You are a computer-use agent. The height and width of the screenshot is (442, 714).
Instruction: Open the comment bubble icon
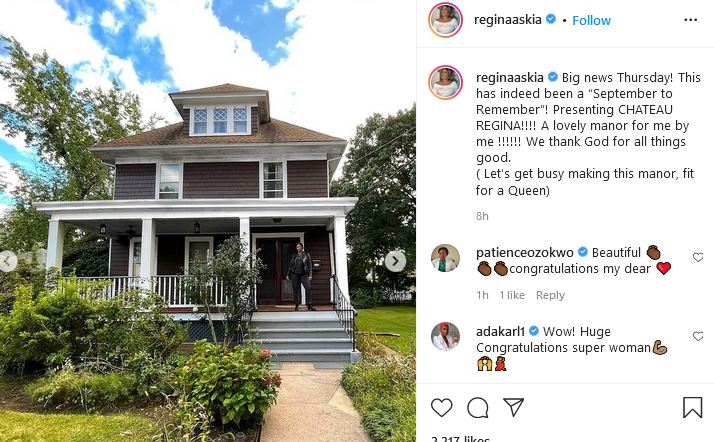click(478, 407)
